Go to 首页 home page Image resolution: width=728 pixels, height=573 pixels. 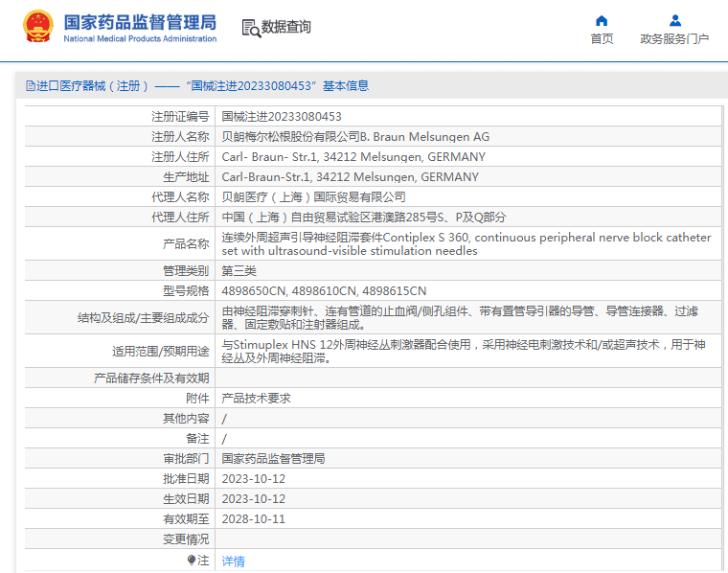[x=602, y=39]
